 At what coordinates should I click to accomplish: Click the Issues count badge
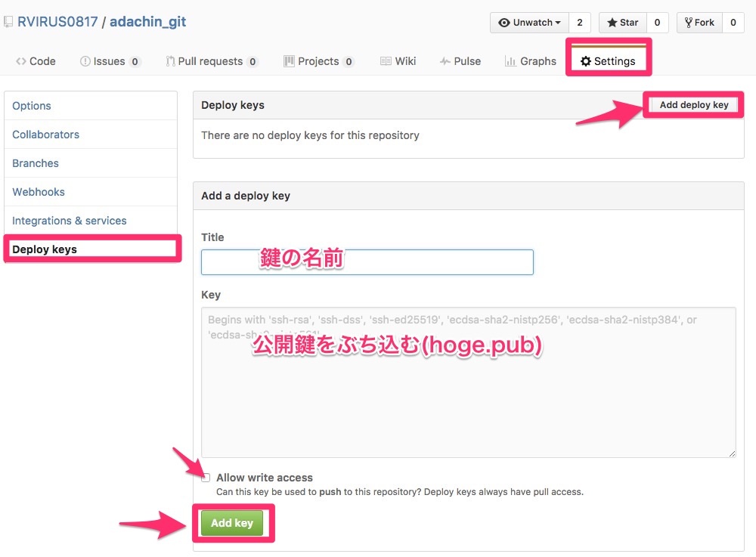135,62
